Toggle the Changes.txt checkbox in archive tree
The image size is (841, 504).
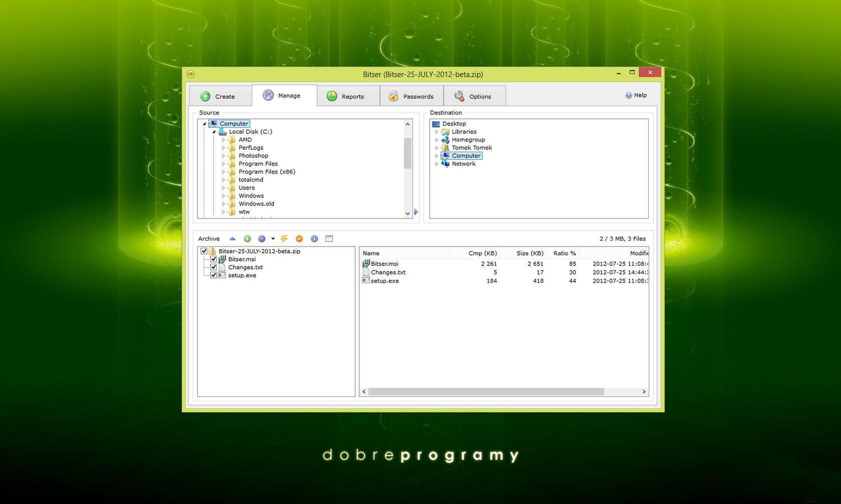pos(214,267)
